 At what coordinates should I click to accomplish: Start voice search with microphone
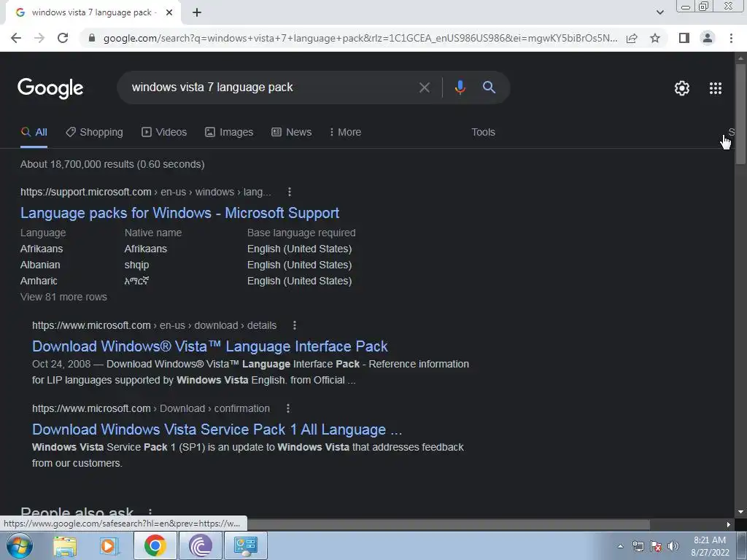(460, 87)
